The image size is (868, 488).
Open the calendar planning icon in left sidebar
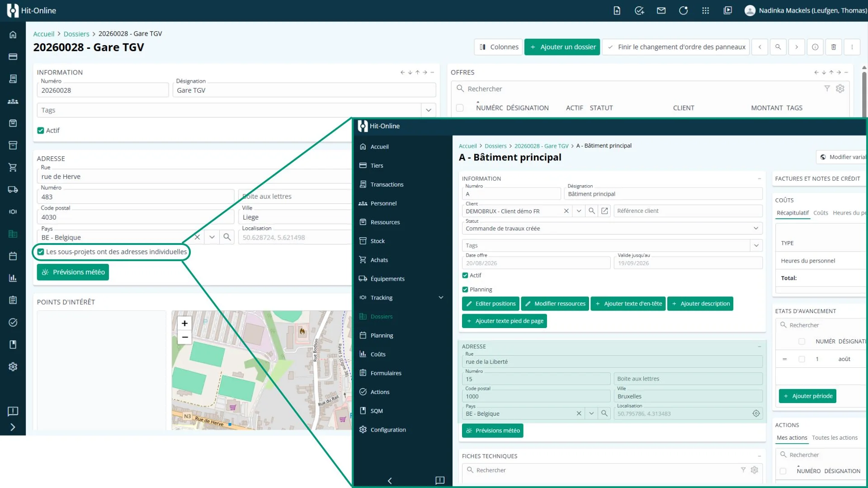13,256
